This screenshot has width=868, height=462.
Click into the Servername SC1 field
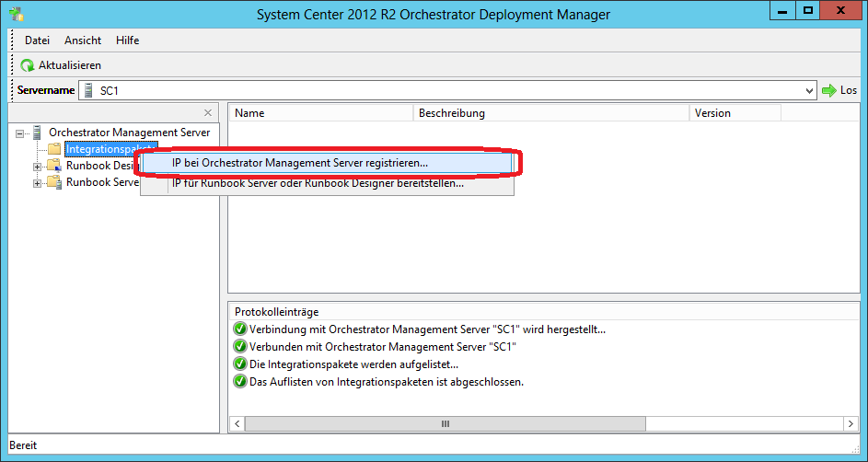[447, 91]
